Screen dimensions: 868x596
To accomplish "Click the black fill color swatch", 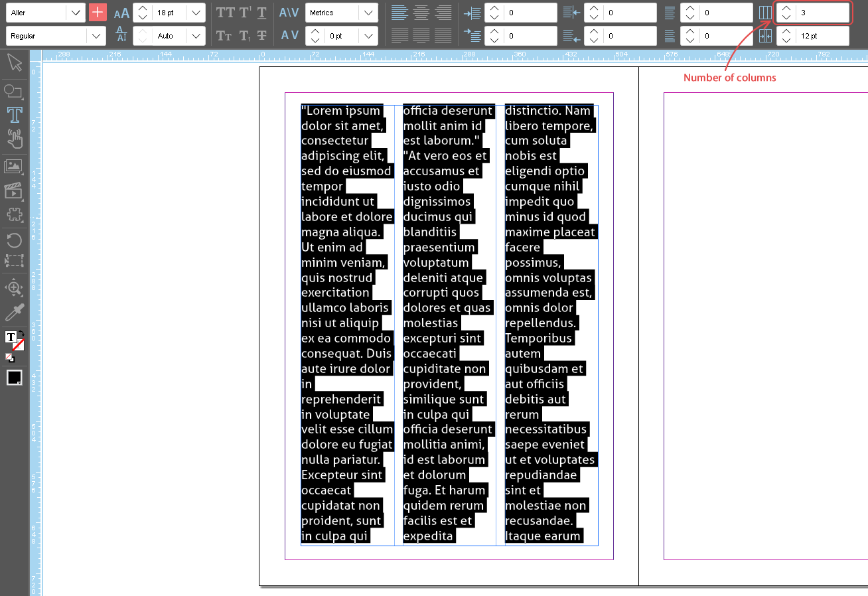I will pyautogui.click(x=14, y=378).
